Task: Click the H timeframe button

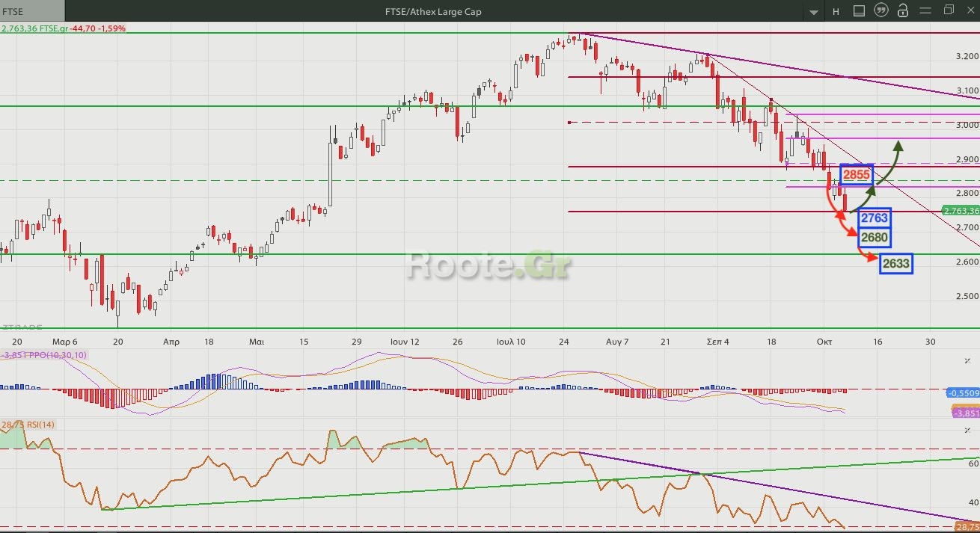Action: click(836, 11)
